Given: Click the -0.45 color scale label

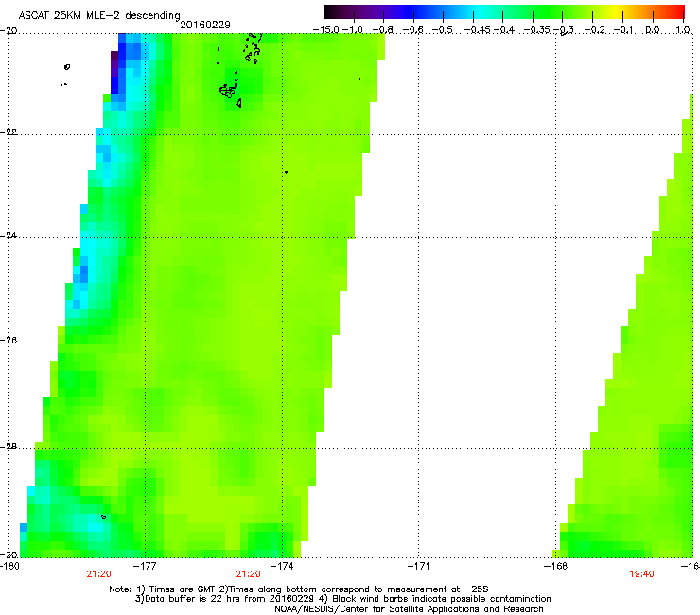Looking at the screenshot, I should pyautogui.click(x=477, y=30).
